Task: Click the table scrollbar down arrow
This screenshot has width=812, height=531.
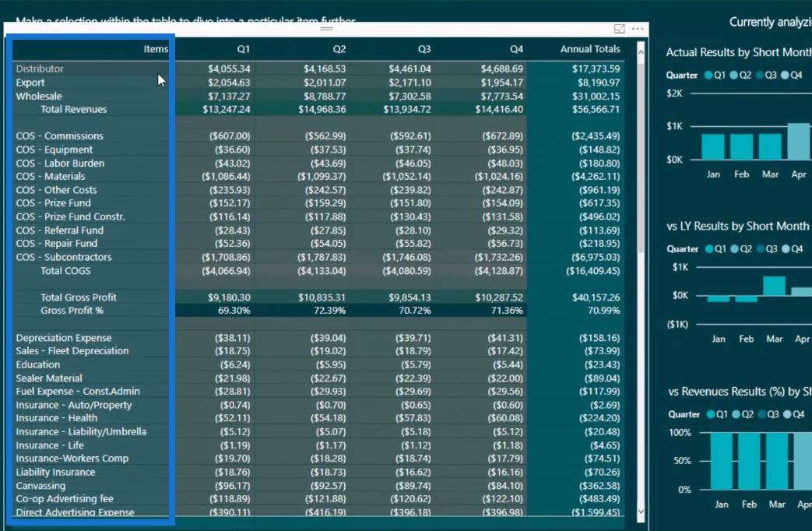Action: [641, 512]
